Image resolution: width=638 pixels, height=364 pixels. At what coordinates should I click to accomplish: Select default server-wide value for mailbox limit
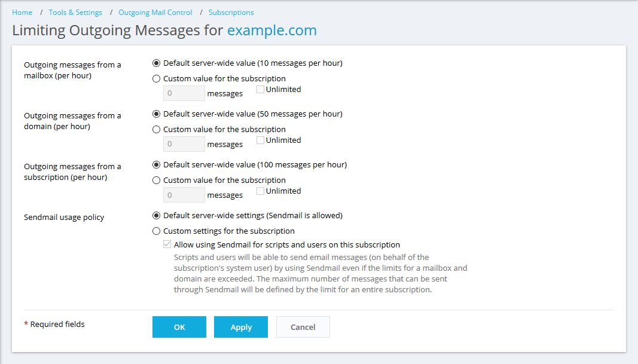[157, 63]
